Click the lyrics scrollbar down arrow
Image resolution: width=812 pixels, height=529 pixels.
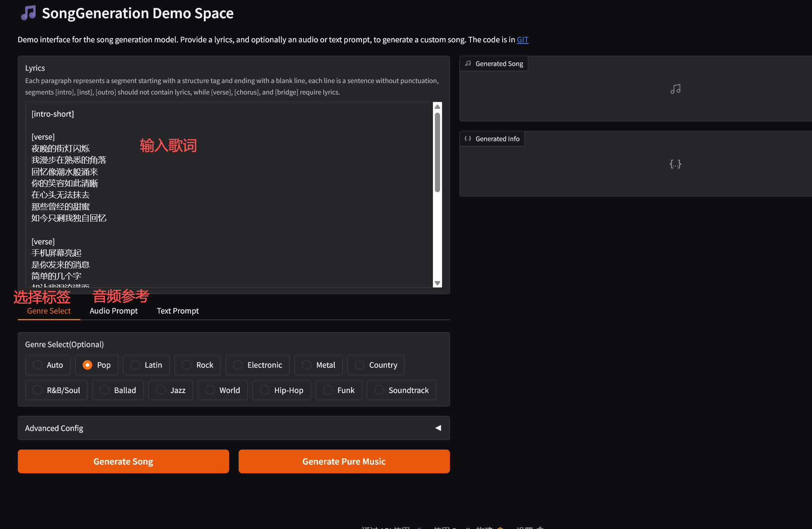coord(437,283)
